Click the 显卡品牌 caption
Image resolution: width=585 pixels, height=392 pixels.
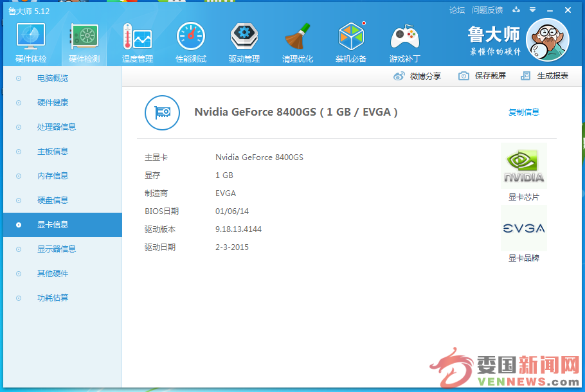524,258
